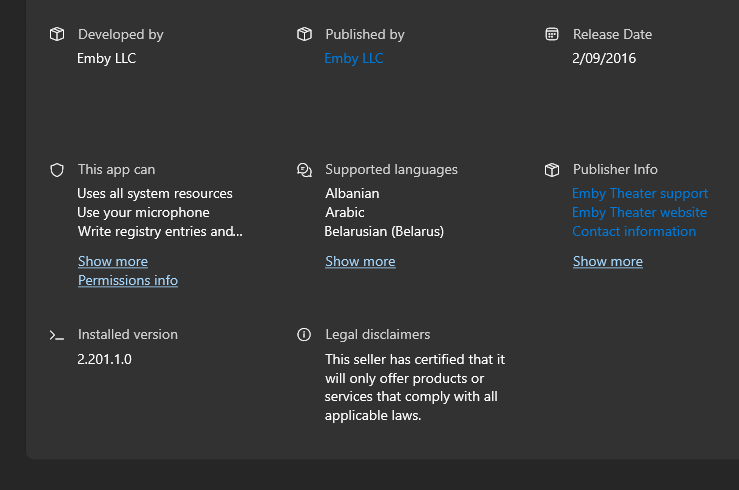This screenshot has height=490, width=739.
Task: Click the installed version number 2.201.1.0
Action: pyautogui.click(x=105, y=358)
